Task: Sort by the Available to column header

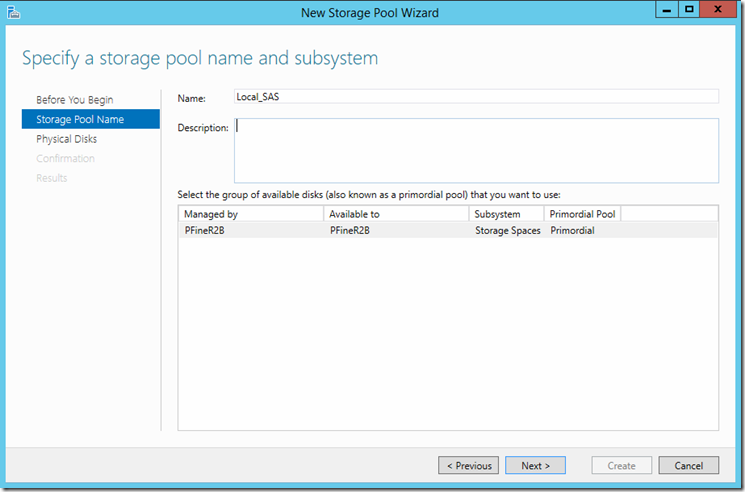Action: pos(395,214)
